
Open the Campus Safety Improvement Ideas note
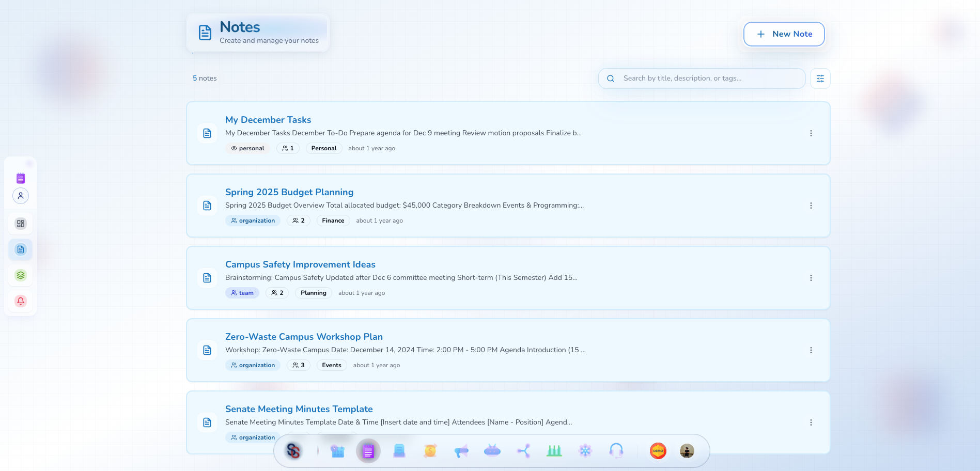tap(300, 264)
